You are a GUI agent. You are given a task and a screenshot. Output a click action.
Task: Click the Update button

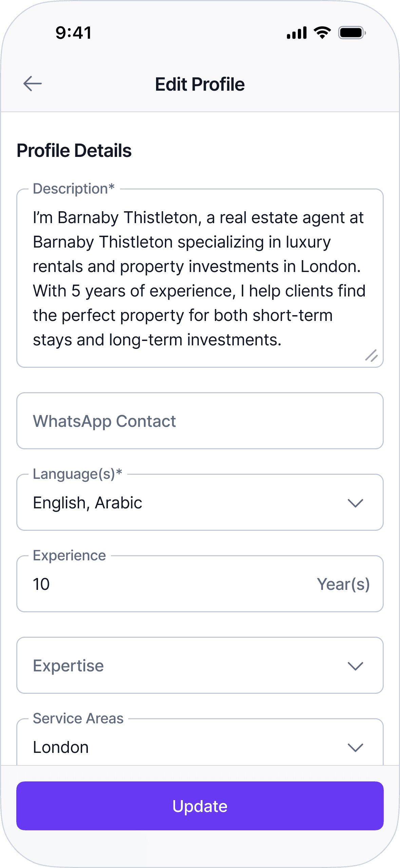200,806
